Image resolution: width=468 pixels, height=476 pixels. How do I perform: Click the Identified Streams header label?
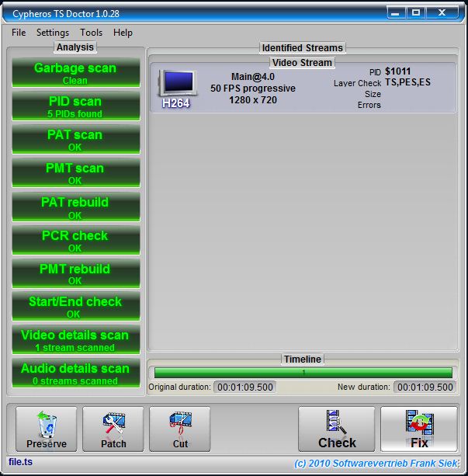(x=302, y=47)
